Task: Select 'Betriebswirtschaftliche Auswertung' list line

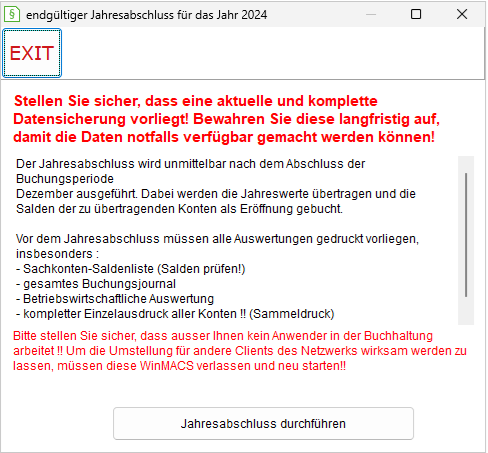Action: [x=115, y=299]
